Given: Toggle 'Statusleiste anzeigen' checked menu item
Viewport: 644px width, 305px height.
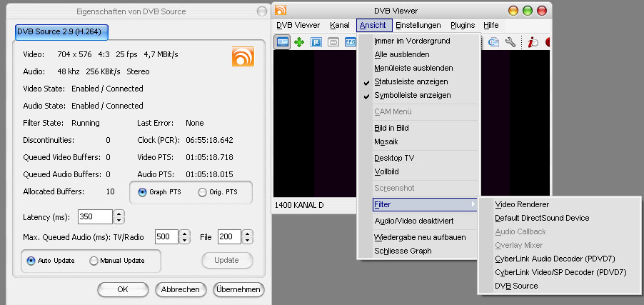Looking at the screenshot, I should [413, 81].
